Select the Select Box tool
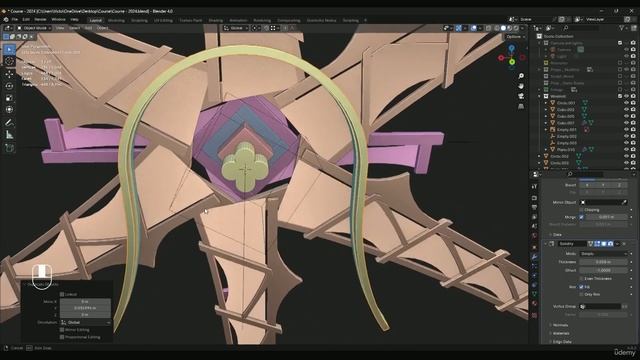Screen dimensions: 640x360 (x=9, y=49)
